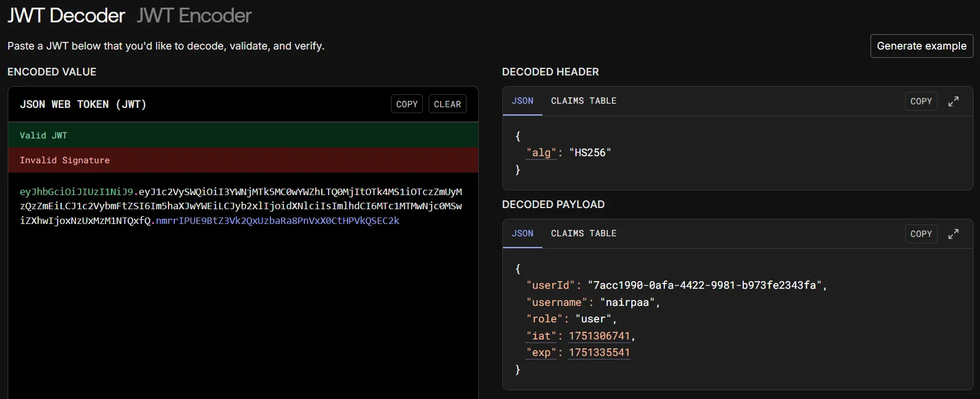Click the iat timestamp value 1751306741
The image size is (980, 399).
pyautogui.click(x=600, y=336)
